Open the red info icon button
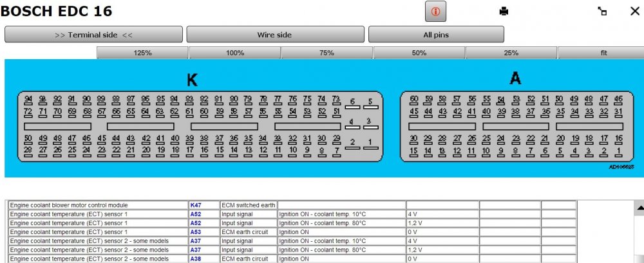This screenshot has height=263, width=644. (435, 12)
